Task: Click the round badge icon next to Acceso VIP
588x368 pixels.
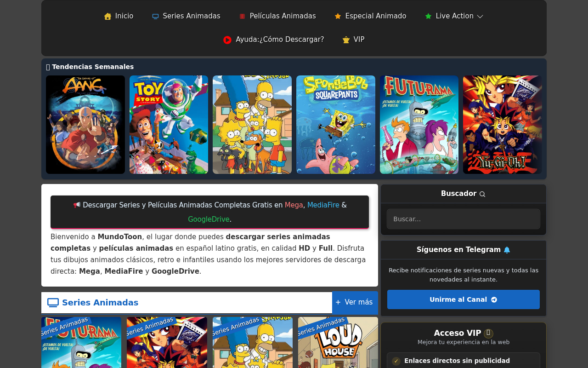Action: tap(488, 333)
